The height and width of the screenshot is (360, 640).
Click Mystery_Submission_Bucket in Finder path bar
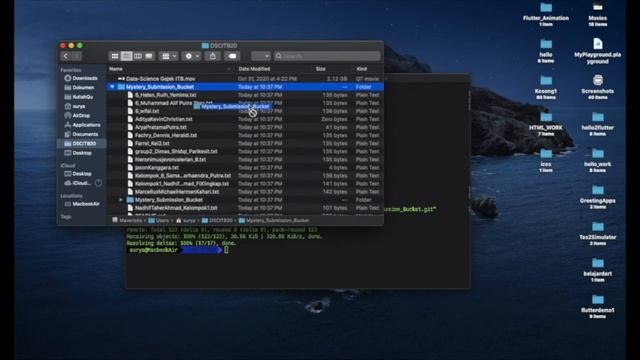[274, 220]
